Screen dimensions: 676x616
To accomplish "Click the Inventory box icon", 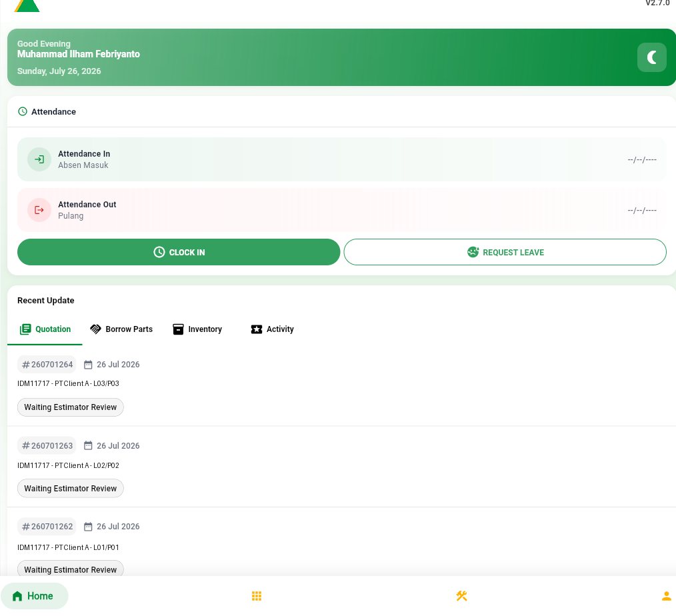I will (x=178, y=329).
